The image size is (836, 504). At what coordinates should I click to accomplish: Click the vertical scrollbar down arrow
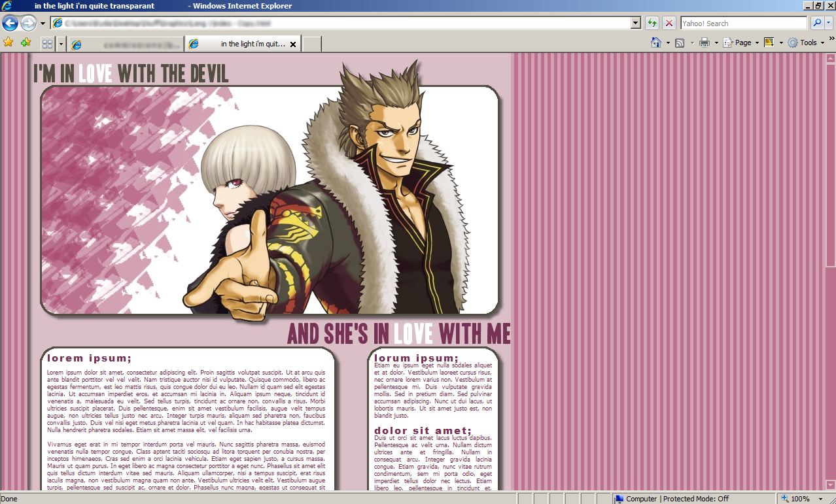point(830,484)
